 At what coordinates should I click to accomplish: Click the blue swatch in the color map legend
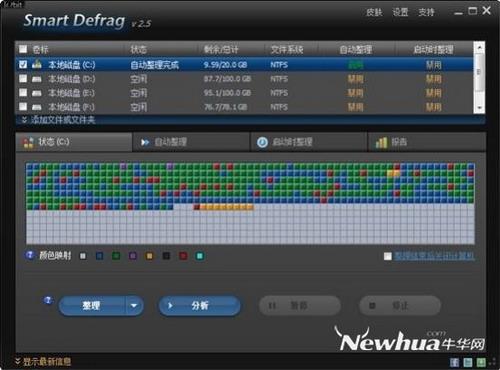(x=99, y=256)
